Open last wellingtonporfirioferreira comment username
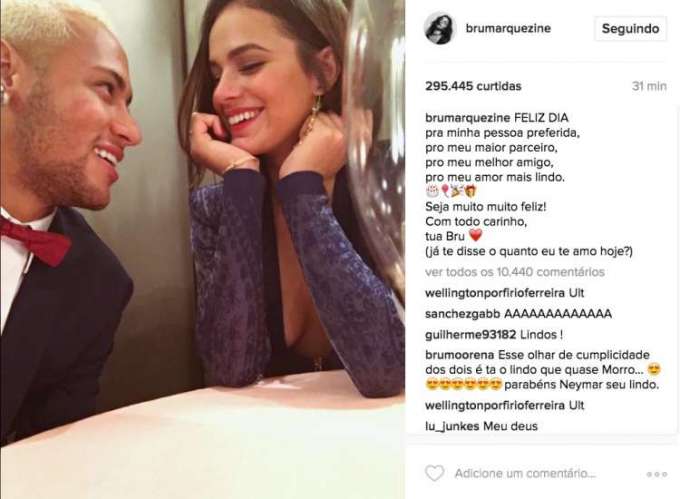Screen dimensions: 680x499 coord(495,405)
